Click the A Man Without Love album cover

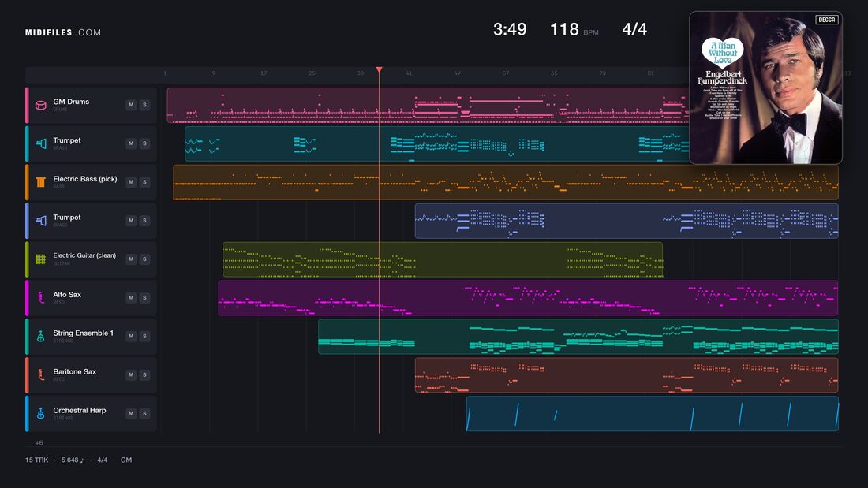pos(765,88)
